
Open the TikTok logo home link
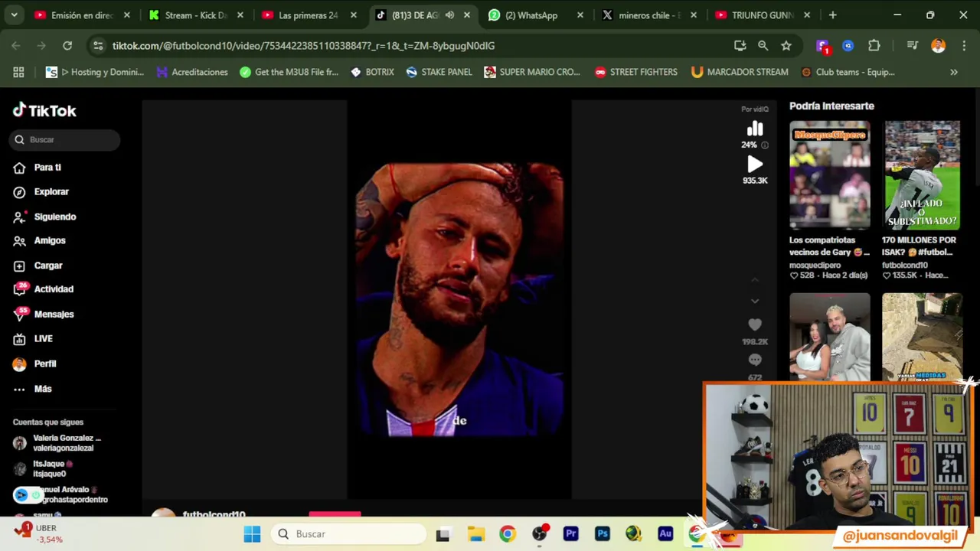(x=44, y=111)
